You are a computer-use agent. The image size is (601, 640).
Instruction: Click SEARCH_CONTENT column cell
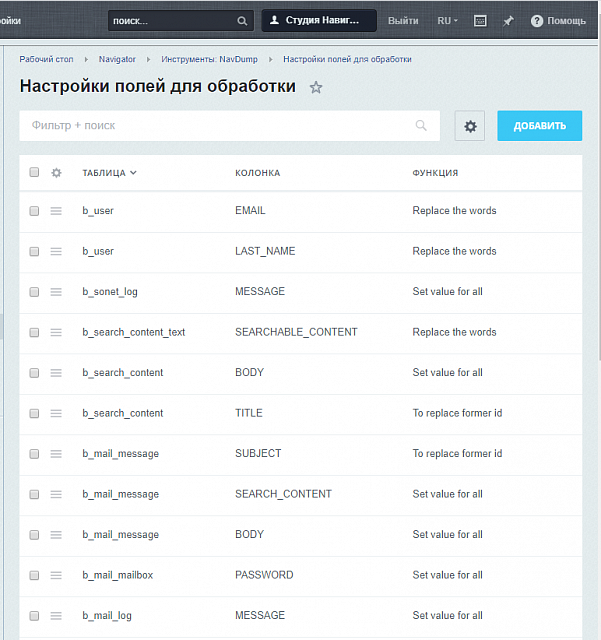[283, 494]
